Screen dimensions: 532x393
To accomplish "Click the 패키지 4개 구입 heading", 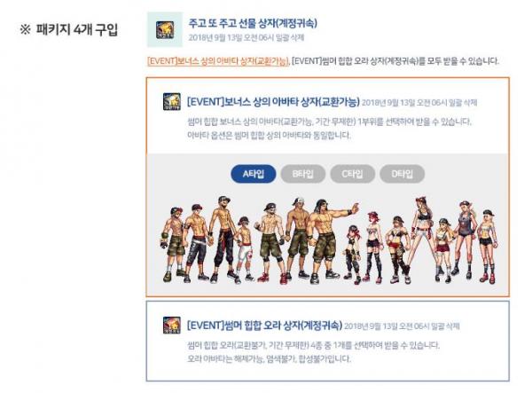I will click(x=69, y=30).
